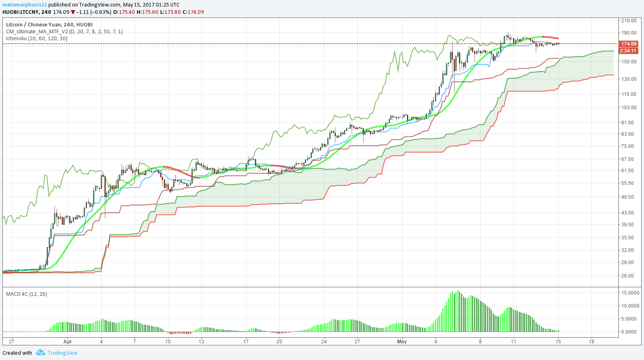Viewport: 644px width, 360px height.
Task: Click the 103.00 price axis label
Action: [629, 107]
